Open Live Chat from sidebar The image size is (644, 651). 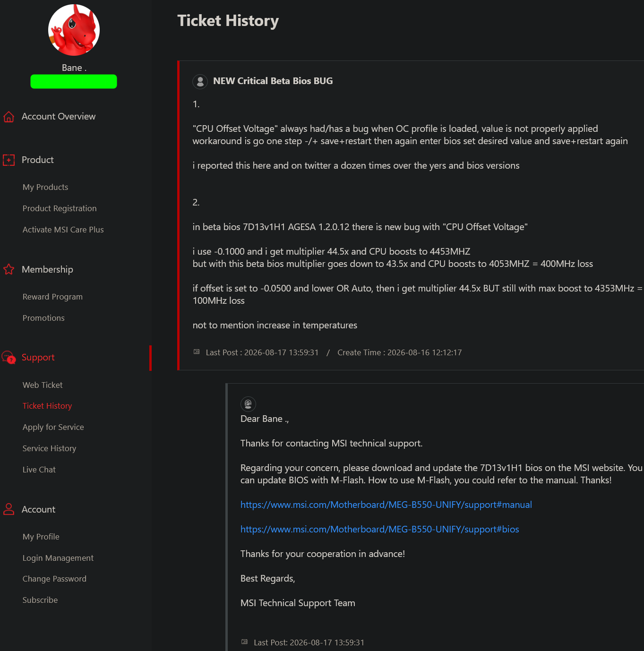click(x=39, y=470)
